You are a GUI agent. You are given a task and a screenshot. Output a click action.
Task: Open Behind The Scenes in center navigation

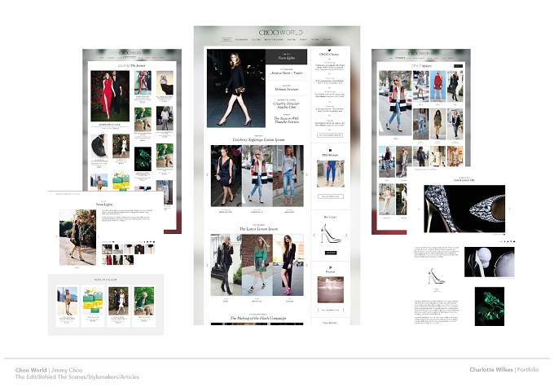coord(274,40)
